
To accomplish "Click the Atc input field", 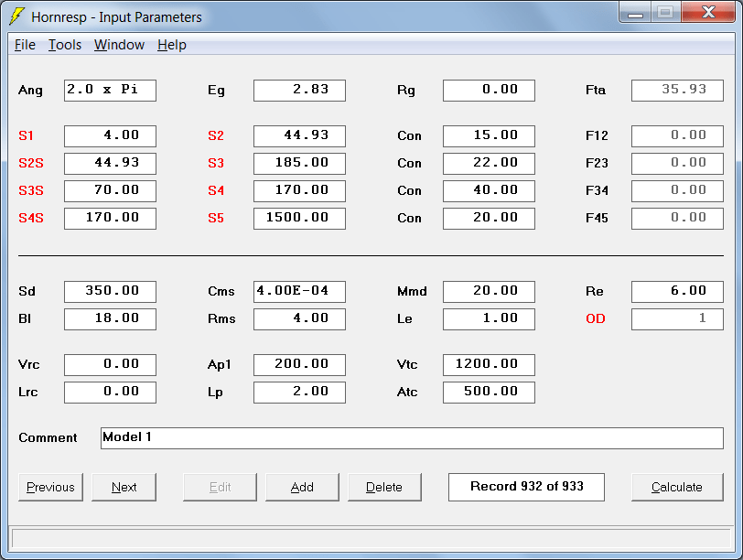I will [x=489, y=393].
